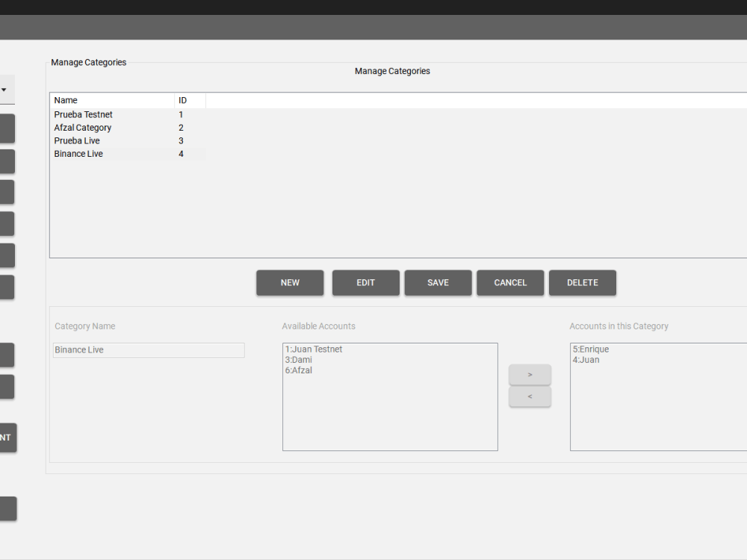This screenshot has height=560, width=747.
Task: Click the DELETE button
Action: [x=583, y=282]
